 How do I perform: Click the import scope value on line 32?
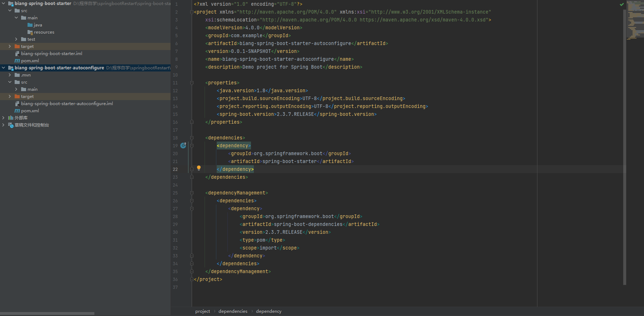(268, 248)
